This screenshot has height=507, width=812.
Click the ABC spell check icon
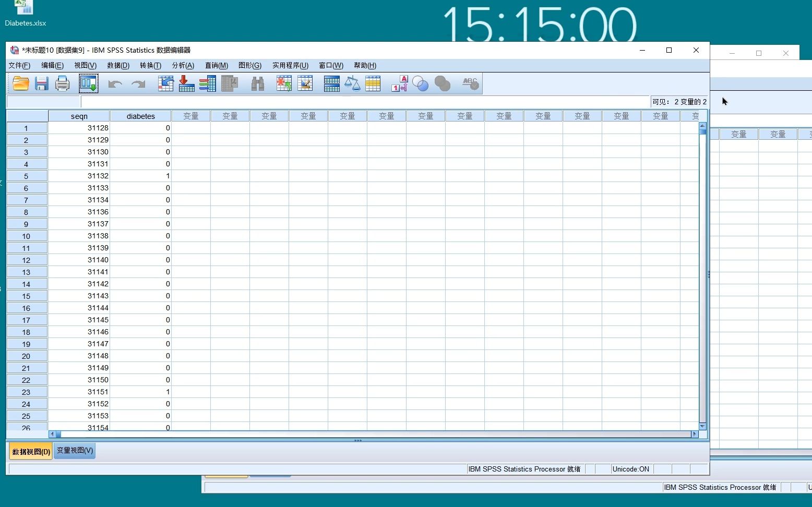470,83
